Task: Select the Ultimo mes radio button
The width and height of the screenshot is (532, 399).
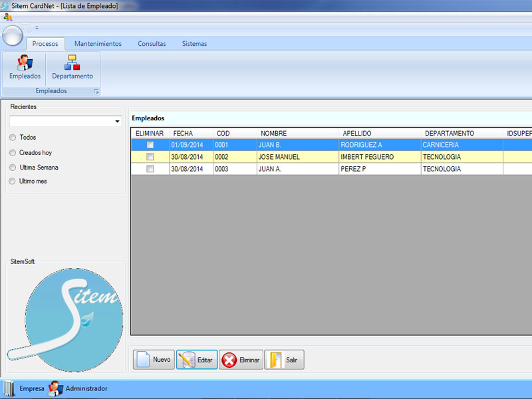Action: [12, 181]
